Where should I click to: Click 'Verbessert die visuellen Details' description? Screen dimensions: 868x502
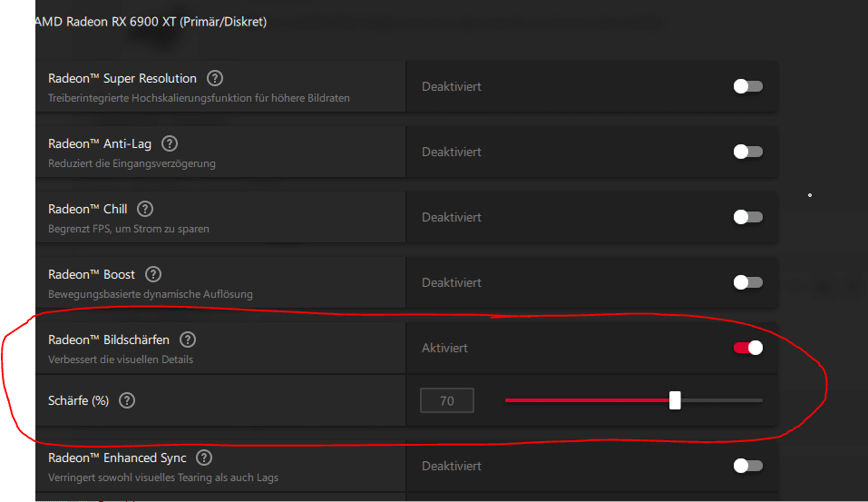pos(121,359)
